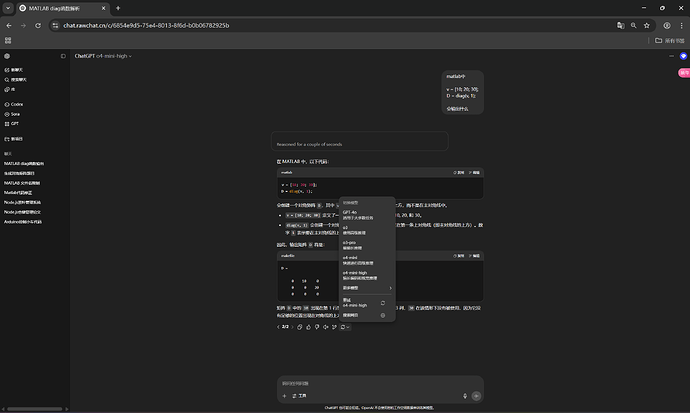Select o4-mini-high model option in menu
The image size is (690, 413).
(x=367, y=275)
